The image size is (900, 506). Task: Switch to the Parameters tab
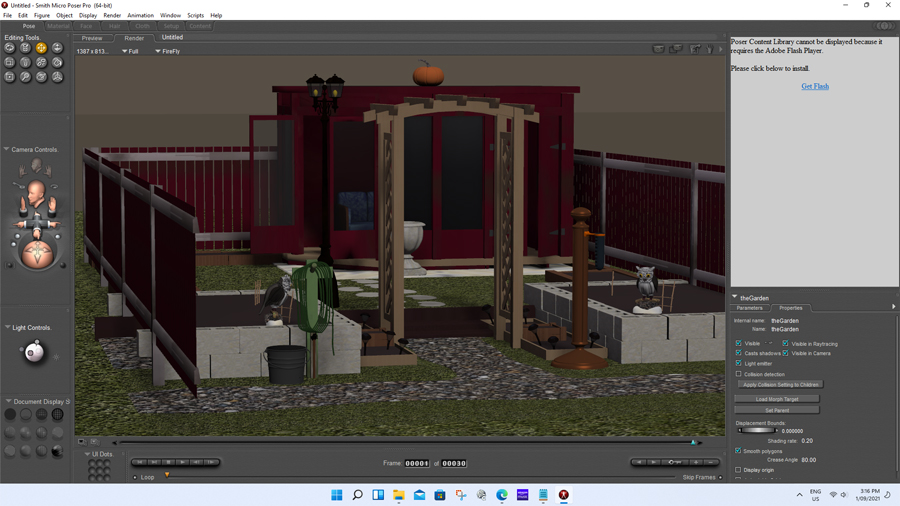click(x=750, y=308)
